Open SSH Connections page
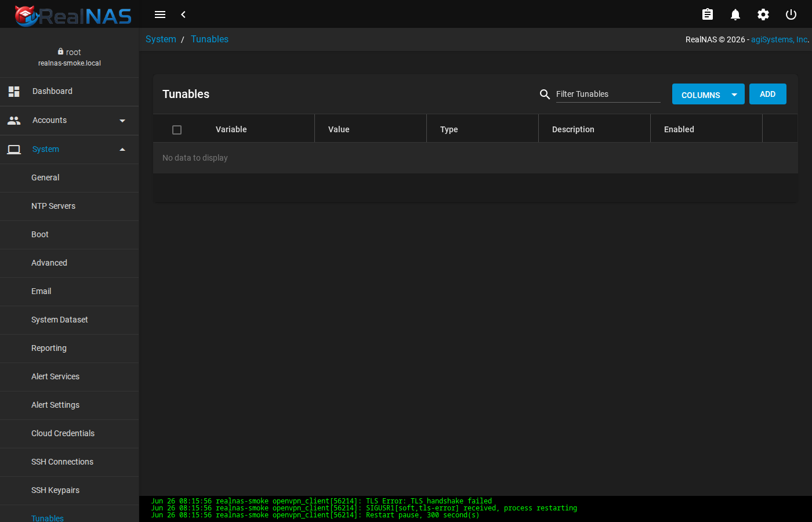 (70, 462)
